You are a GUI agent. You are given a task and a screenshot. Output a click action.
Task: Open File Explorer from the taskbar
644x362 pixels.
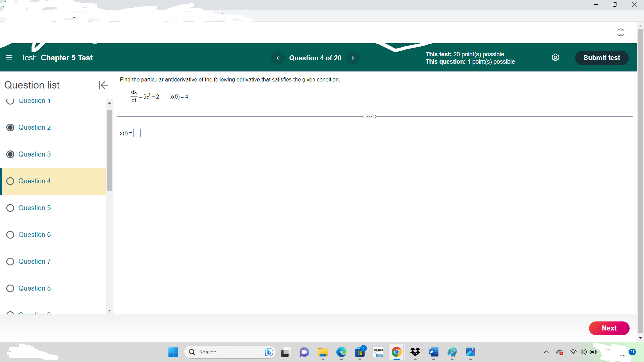(322, 352)
